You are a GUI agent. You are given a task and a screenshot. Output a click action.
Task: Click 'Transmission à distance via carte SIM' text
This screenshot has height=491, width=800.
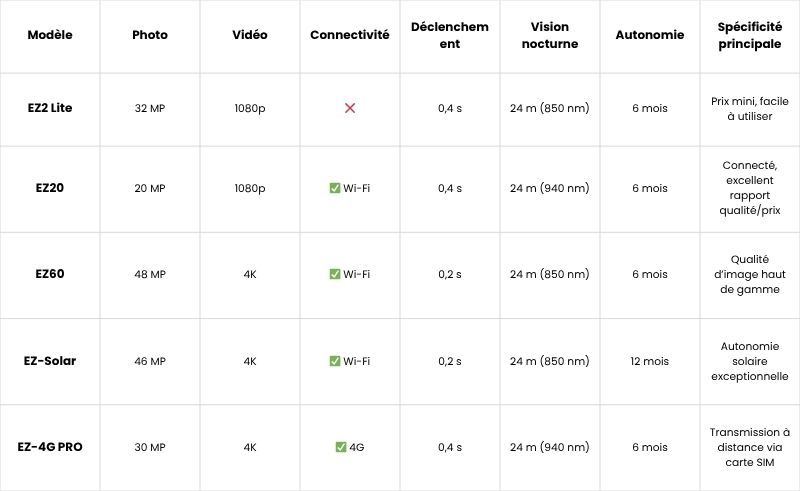[750, 447]
